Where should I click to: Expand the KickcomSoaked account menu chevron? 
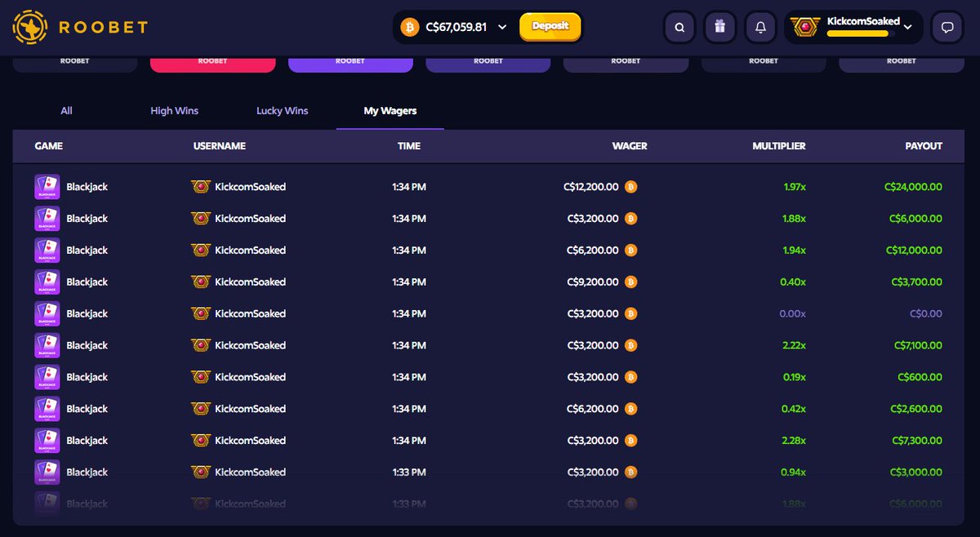tap(908, 27)
